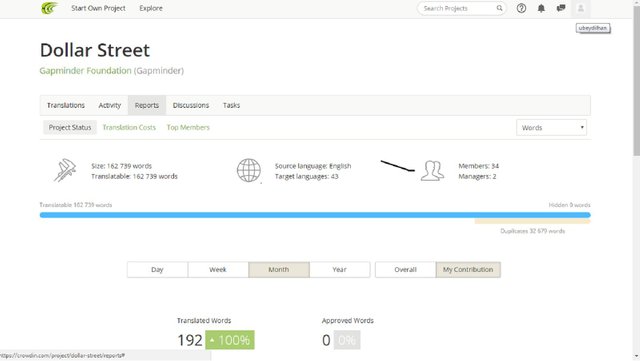Open the Explore menu item
The width and height of the screenshot is (640, 361).
coord(151,8)
